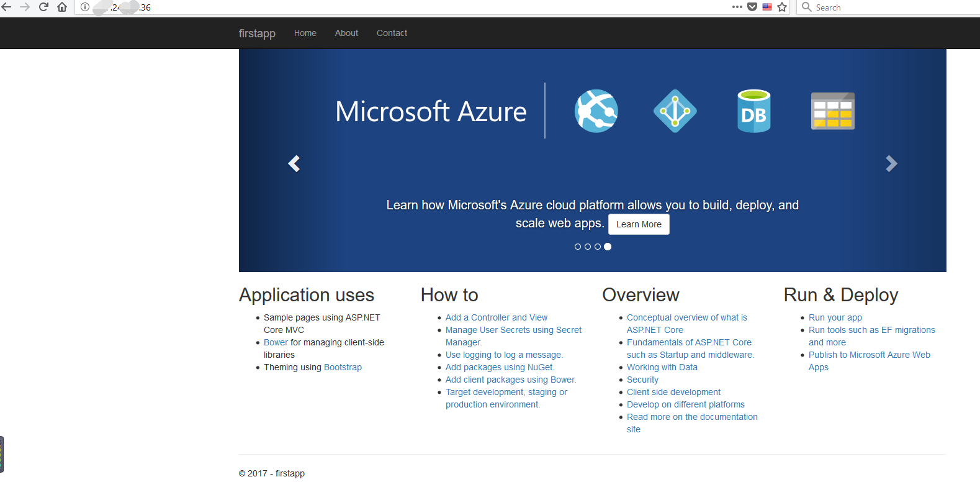Bookmark this page with the star icon

click(x=782, y=7)
